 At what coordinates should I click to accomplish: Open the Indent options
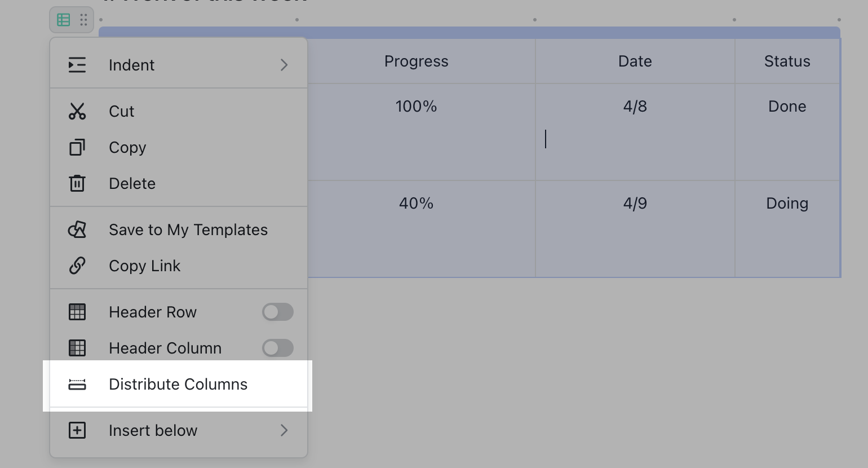click(x=131, y=65)
